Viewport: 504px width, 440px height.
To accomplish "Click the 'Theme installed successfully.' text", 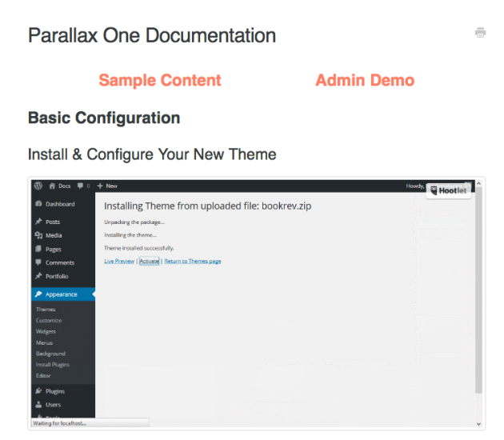I will [139, 248].
